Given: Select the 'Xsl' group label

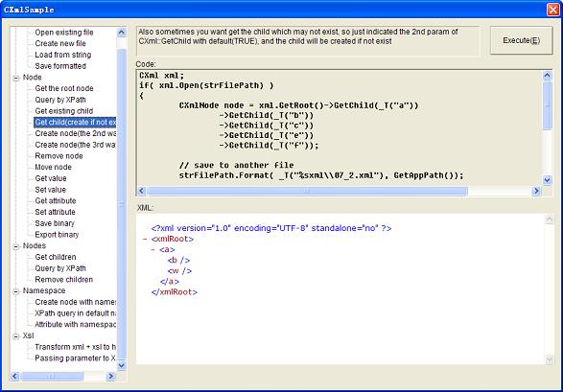Looking at the screenshot, I should 28,335.
